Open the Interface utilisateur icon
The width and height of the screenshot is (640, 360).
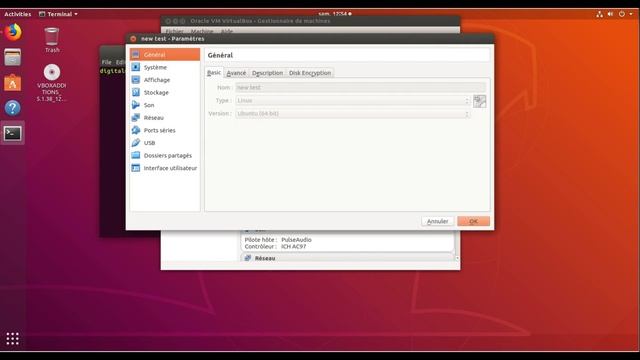(x=136, y=168)
